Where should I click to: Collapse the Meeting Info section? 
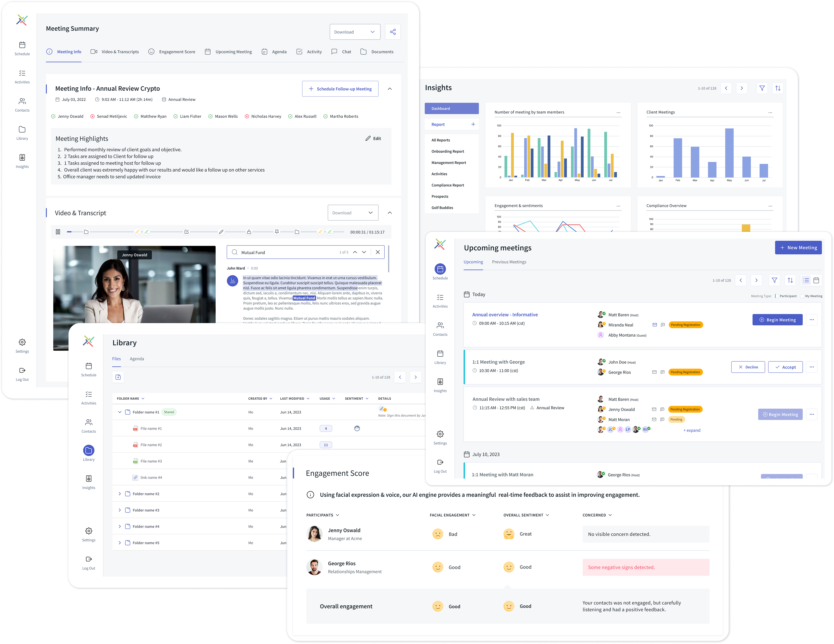click(389, 89)
